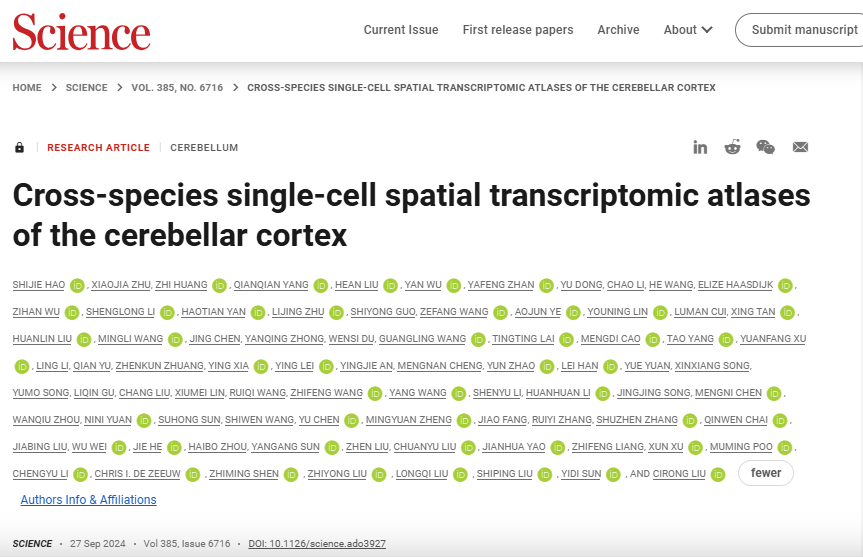Share article on Reddit
Image resolution: width=863 pixels, height=558 pixels.
click(733, 147)
